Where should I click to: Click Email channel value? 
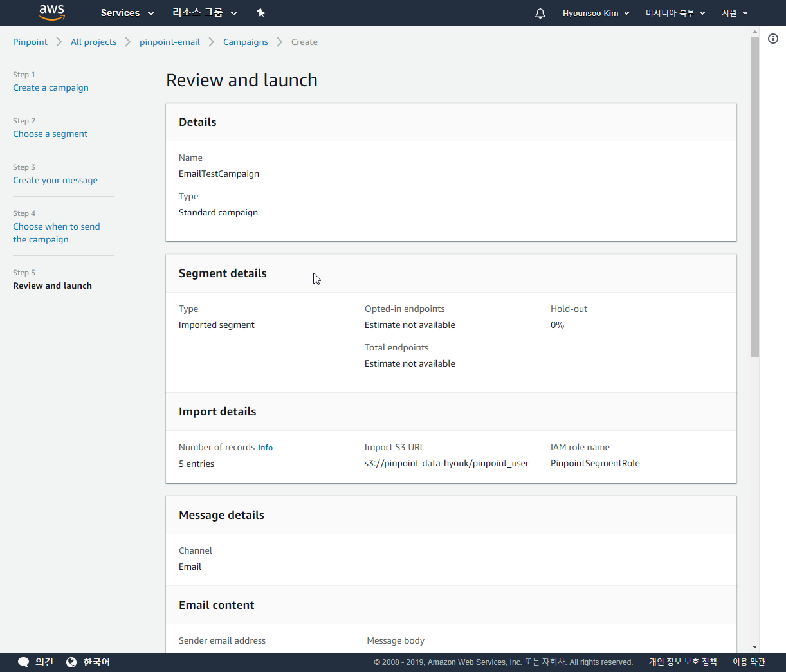(190, 567)
